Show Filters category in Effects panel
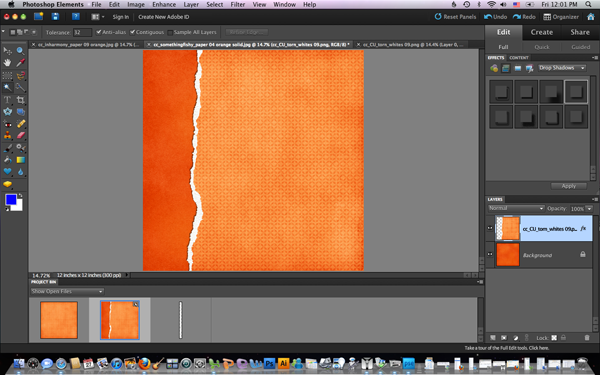Image resolution: width=600 pixels, height=375 pixels. coord(494,68)
